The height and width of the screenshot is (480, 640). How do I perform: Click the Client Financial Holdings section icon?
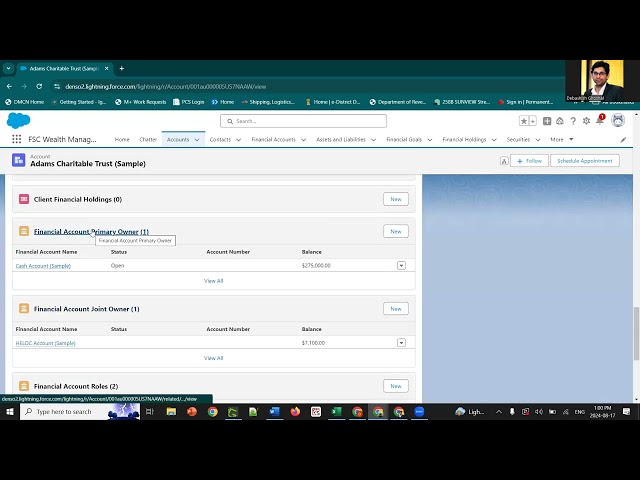(24, 199)
